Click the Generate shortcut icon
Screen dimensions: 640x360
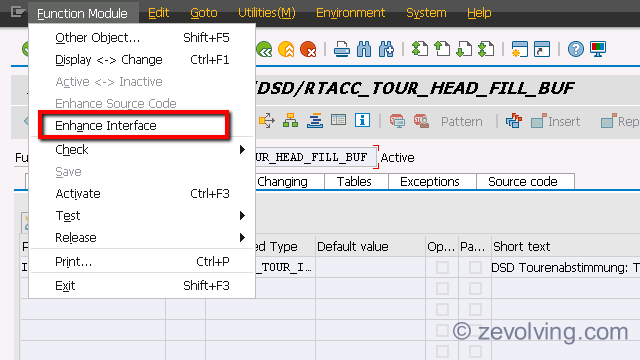542,49
